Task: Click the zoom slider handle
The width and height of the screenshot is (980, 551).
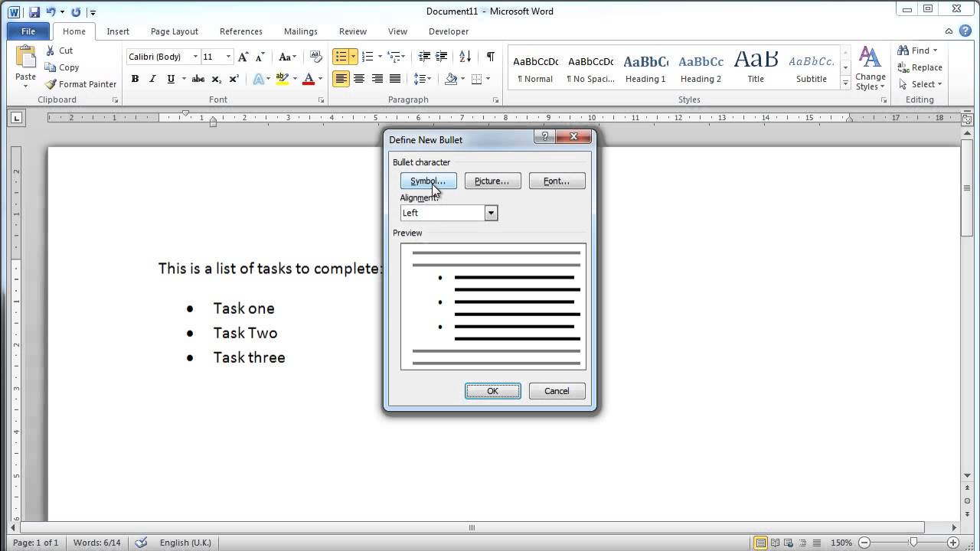Action: pyautogui.click(x=913, y=543)
